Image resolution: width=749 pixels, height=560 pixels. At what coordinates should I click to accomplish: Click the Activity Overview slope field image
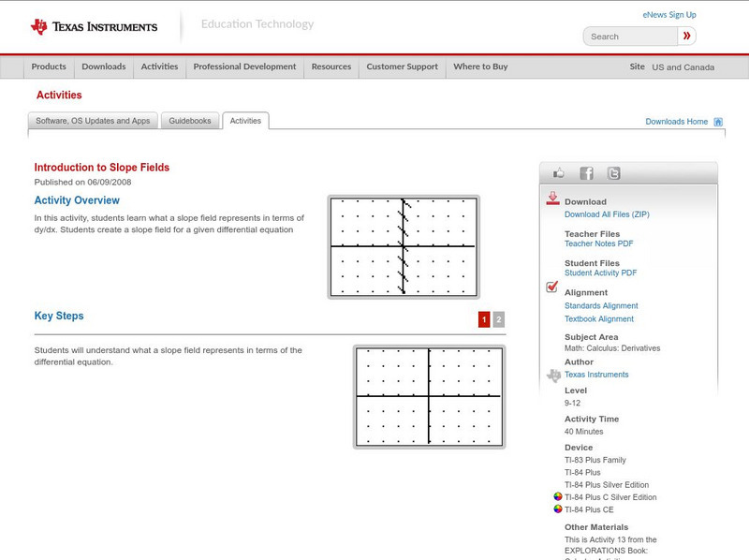click(404, 247)
